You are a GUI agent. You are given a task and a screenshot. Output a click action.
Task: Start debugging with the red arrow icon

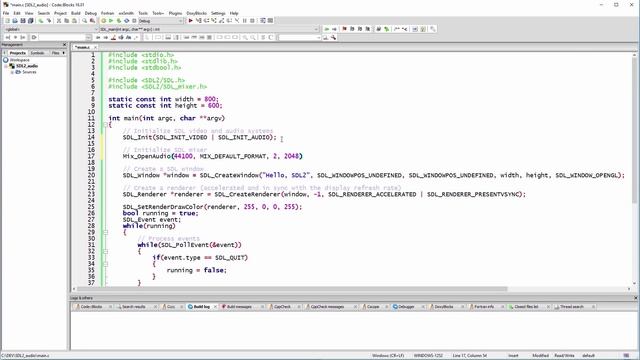pyautogui.click(x=191, y=20)
